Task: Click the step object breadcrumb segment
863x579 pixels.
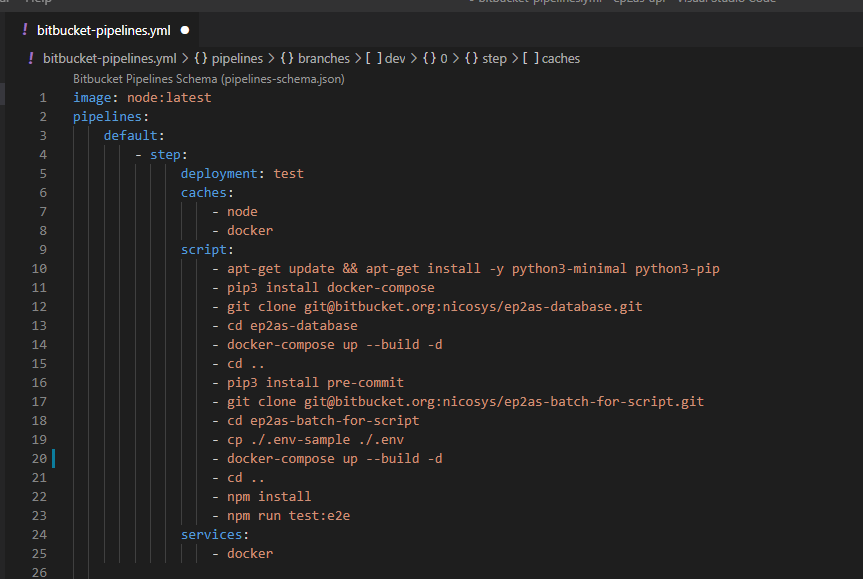Action: [494, 58]
